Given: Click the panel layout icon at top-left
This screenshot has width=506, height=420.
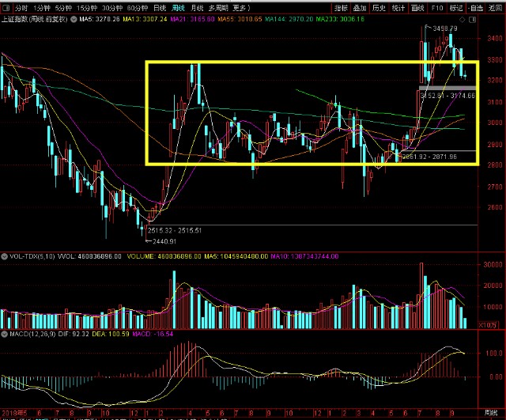Looking at the screenshot, I should tap(7, 7).
